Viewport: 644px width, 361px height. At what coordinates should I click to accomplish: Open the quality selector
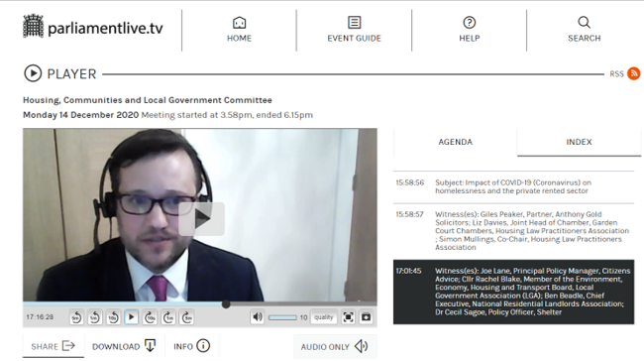point(324,317)
